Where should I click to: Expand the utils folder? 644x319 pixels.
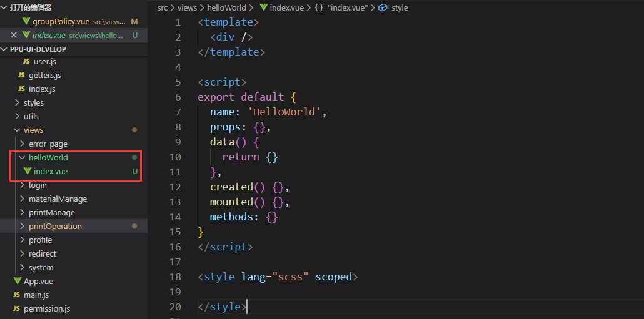point(17,117)
